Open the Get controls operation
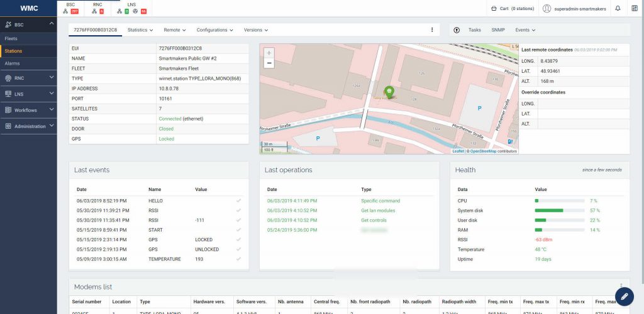This screenshot has height=314, width=644. click(x=374, y=220)
